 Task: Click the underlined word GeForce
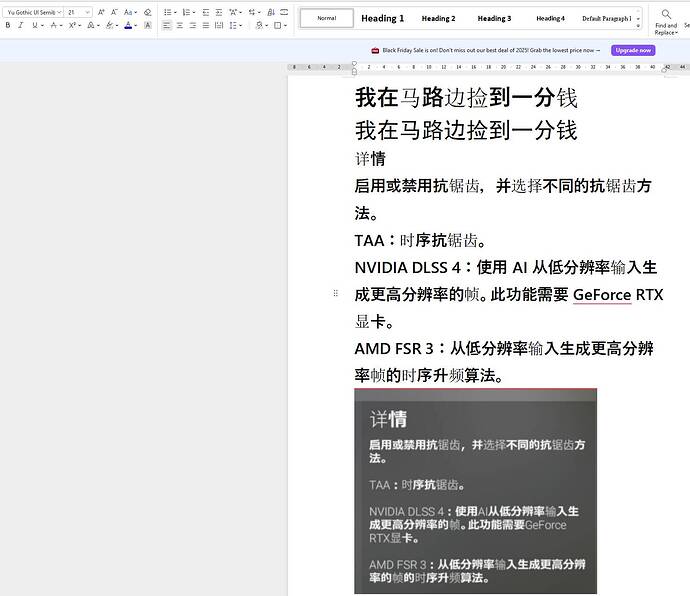click(x=602, y=294)
